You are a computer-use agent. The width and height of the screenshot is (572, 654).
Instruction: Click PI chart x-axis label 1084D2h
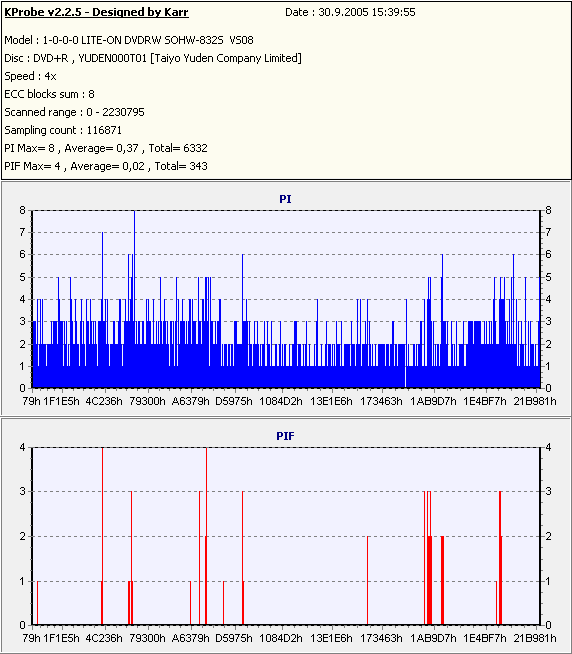pyautogui.click(x=281, y=401)
